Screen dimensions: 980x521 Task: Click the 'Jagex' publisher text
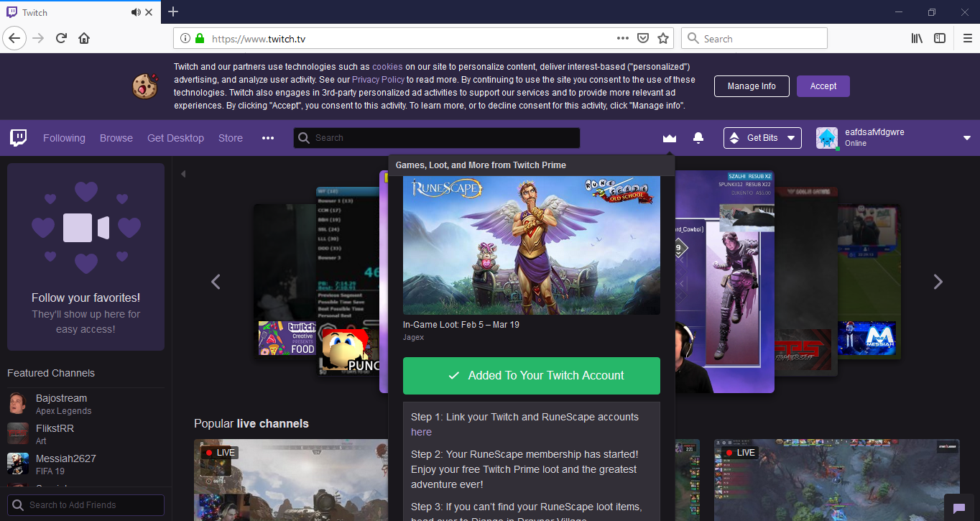point(413,338)
